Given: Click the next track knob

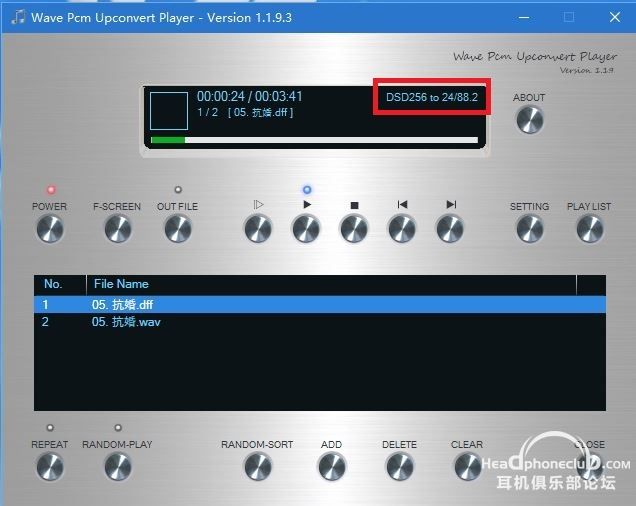Looking at the screenshot, I should [450, 229].
